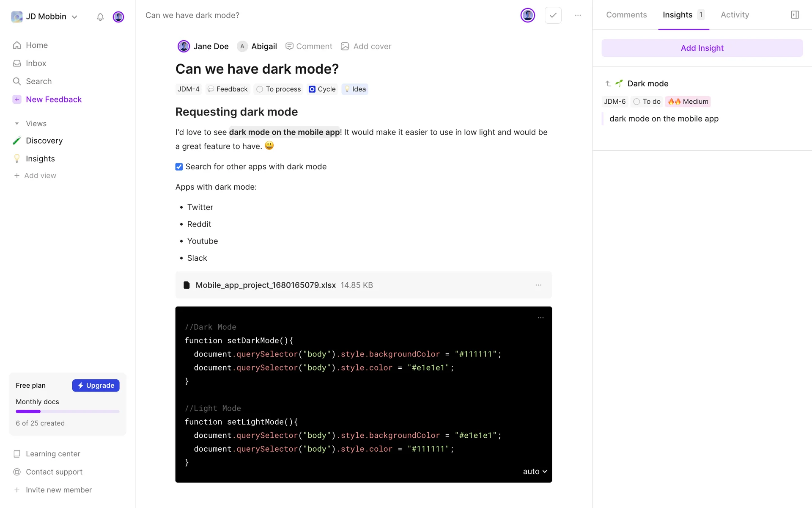Click the Add Insight button
The height and width of the screenshot is (508, 812).
coord(702,48)
